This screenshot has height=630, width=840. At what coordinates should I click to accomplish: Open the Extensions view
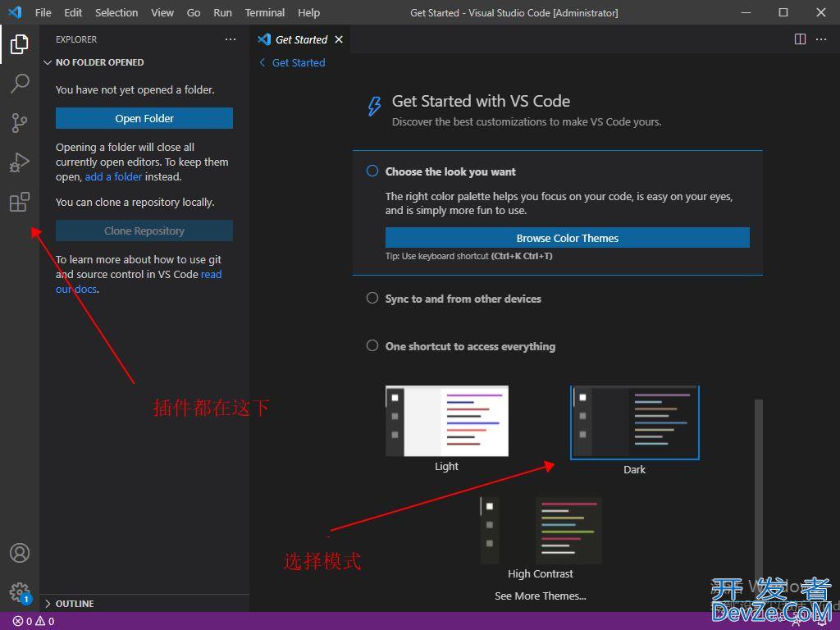(x=20, y=202)
